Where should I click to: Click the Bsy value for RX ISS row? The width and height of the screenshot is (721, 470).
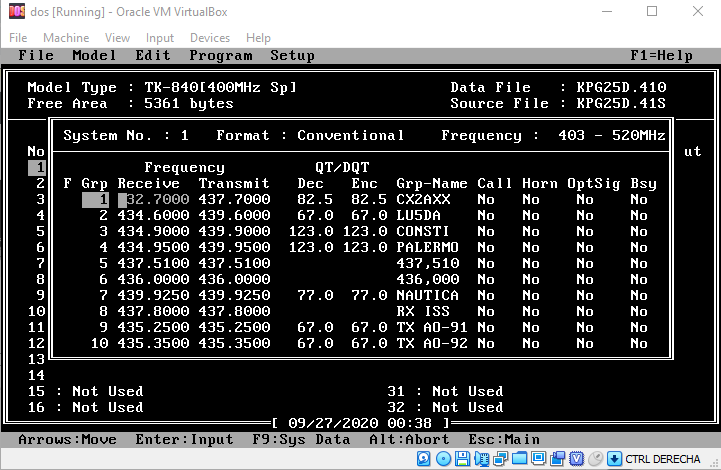[x=639, y=311]
